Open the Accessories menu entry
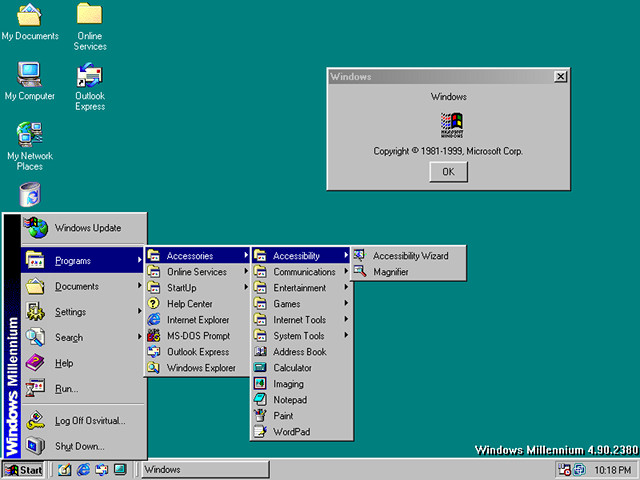This screenshot has width=640, height=480. [198, 256]
